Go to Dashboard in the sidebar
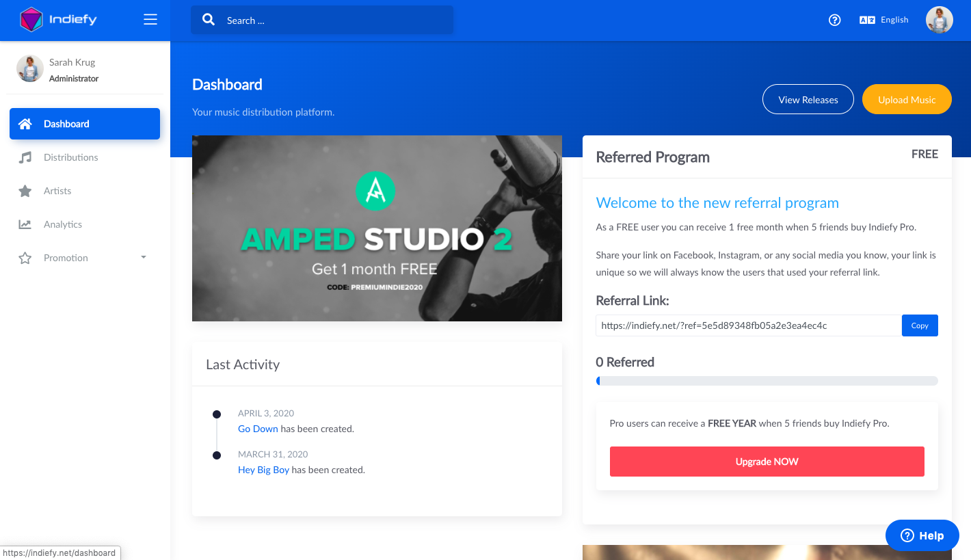Image resolution: width=971 pixels, height=560 pixels. 85,124
